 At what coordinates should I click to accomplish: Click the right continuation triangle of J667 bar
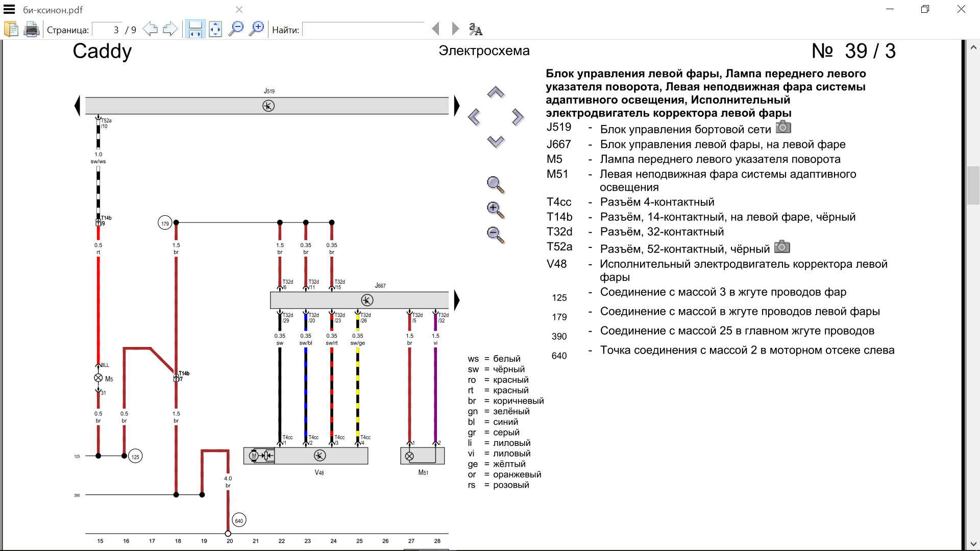(457, 300)
